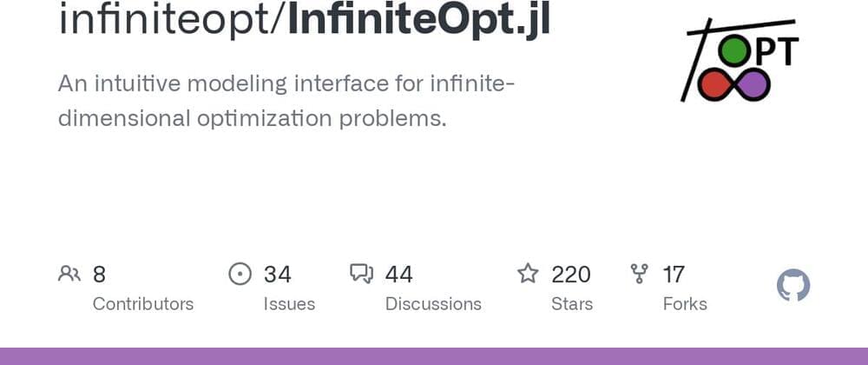Click the contributors people icon
868x365 pixels.
point(69,275)
